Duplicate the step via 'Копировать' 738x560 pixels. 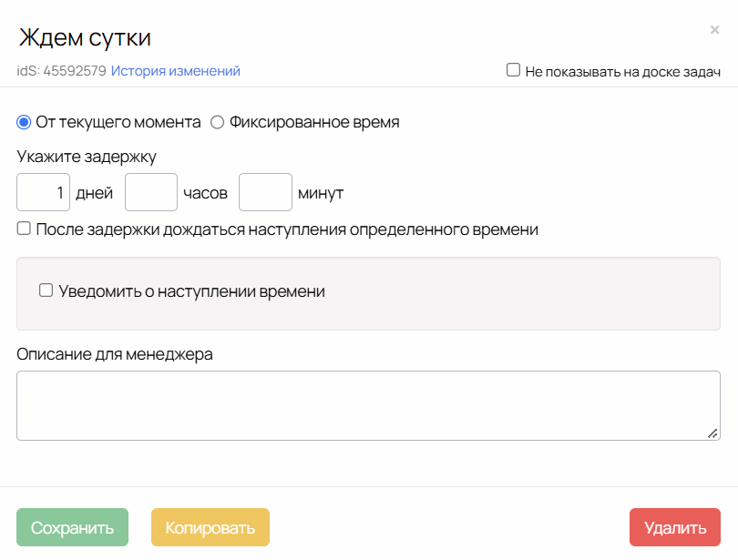(x=210, y=527)
